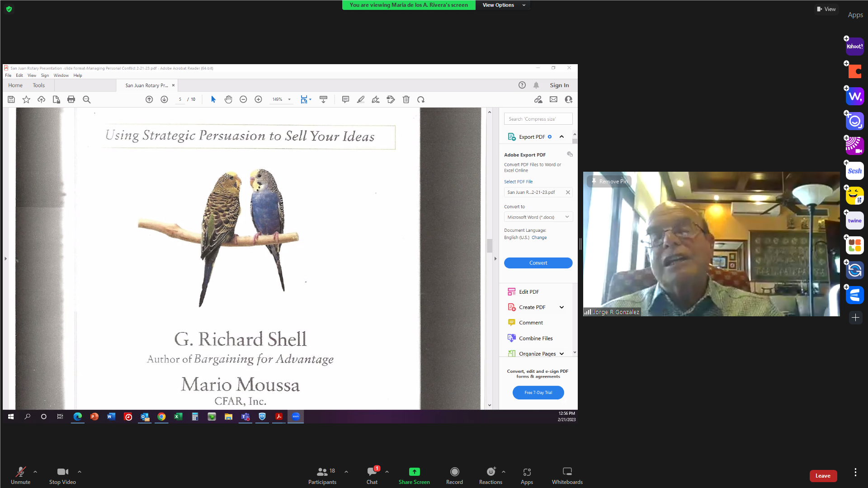The image size is (868, 488).
Task: Click the Sign document icon
Action: tap(376, 99)
